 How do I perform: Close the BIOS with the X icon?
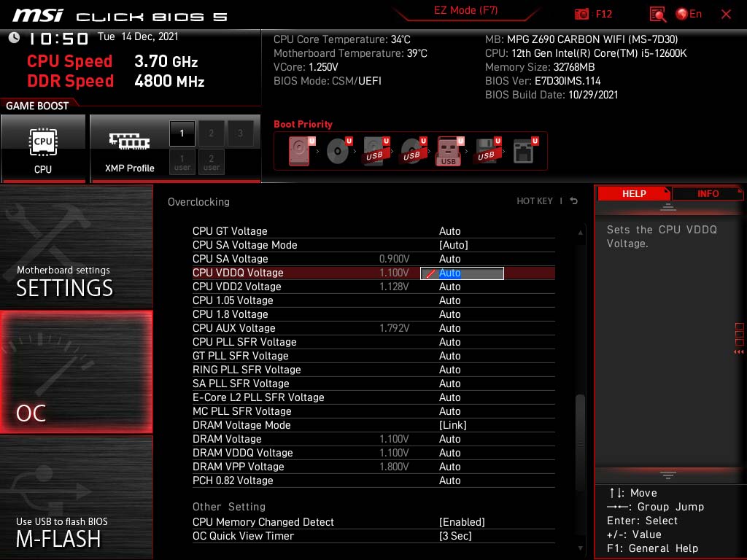tap(726, 15)
